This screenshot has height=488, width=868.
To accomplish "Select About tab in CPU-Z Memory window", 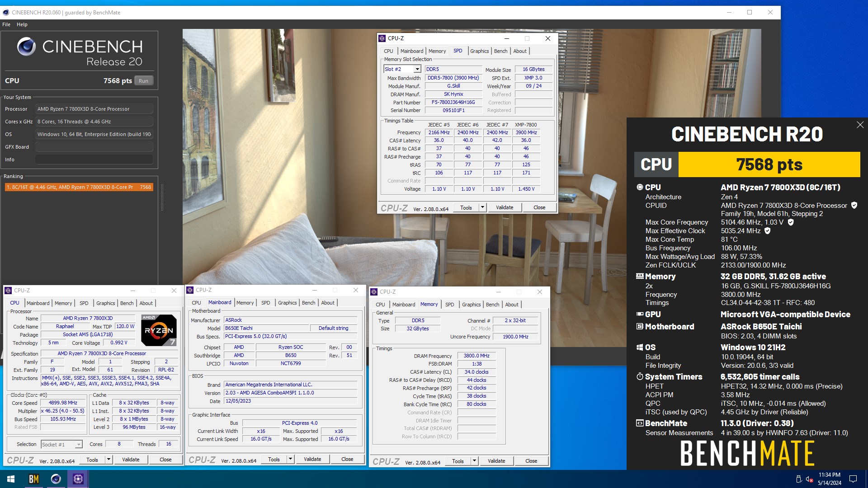I will (x=512, y=305).
